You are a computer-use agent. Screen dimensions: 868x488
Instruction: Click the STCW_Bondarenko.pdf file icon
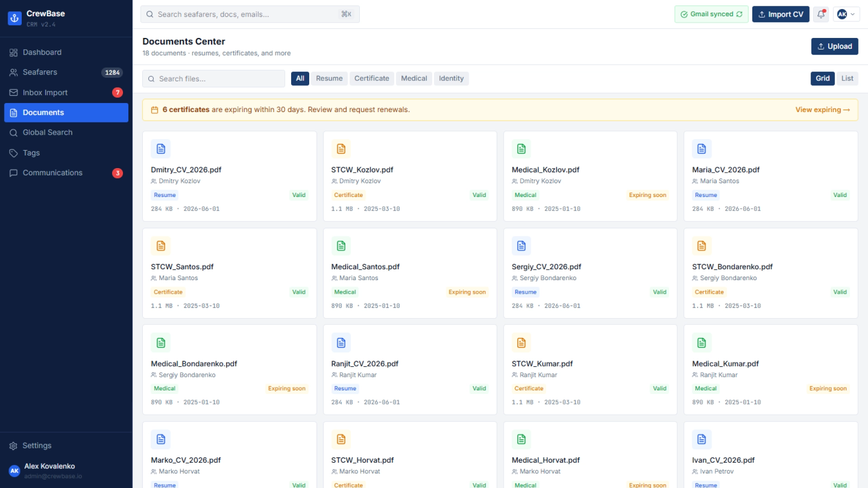[x=702, y=246]
